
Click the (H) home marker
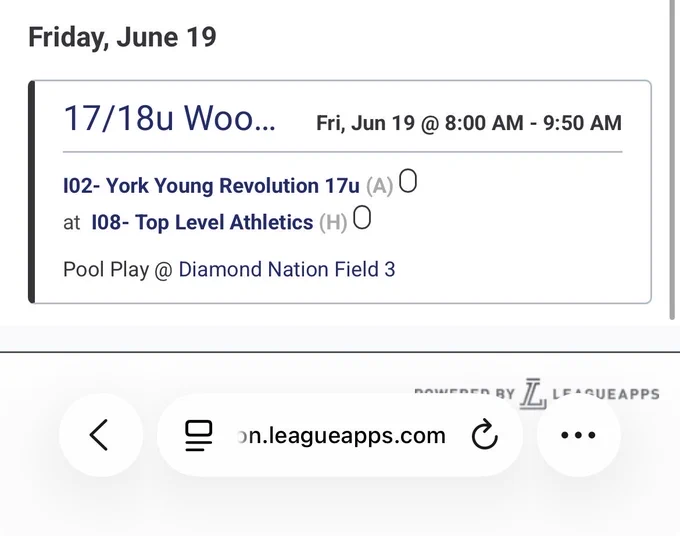pyautogui.click(x=333, y=223)
